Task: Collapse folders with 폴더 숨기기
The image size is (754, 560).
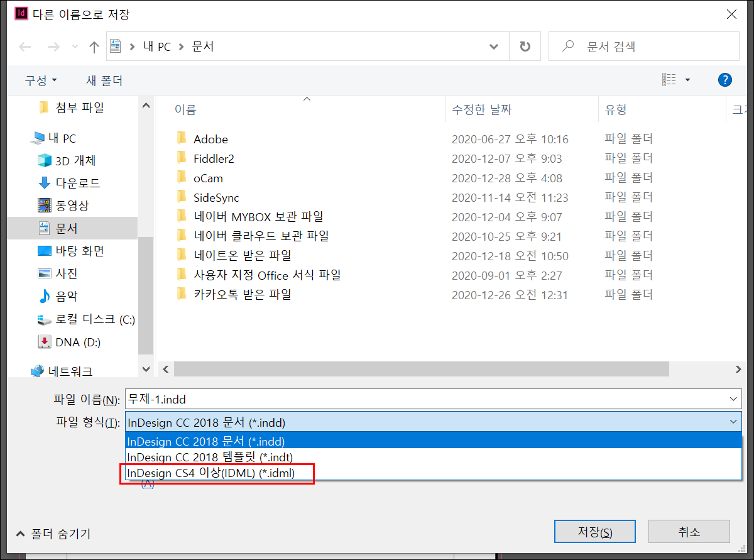Action: [53, 534]
